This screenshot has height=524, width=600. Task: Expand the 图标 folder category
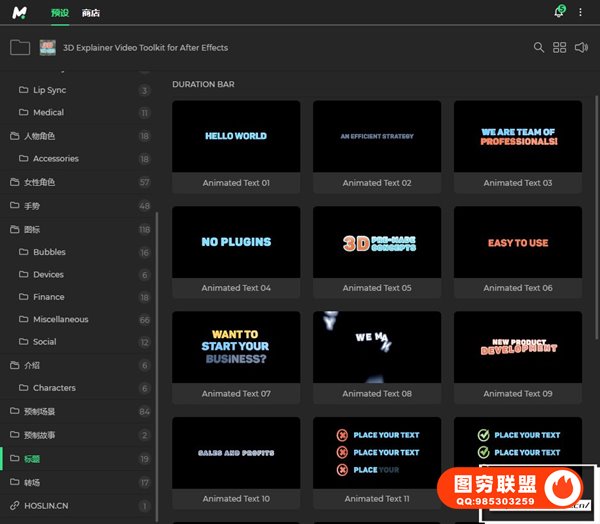point(32,229)
